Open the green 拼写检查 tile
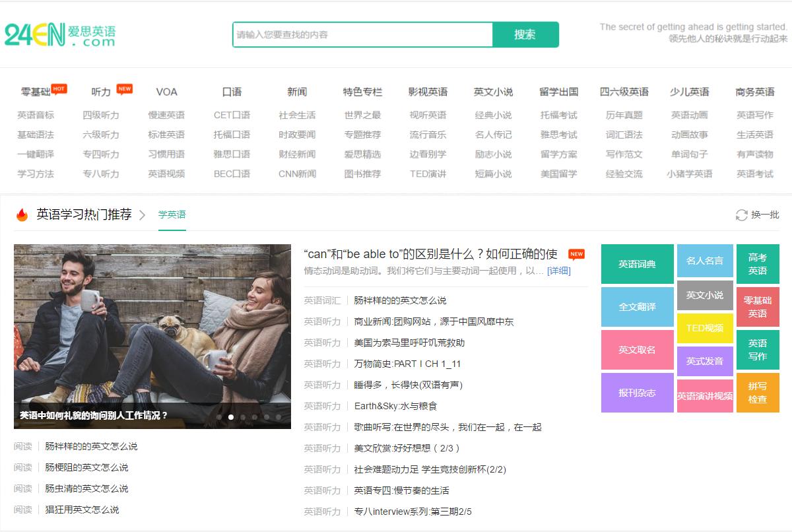This screenshot has width=792, height=532. coord(758,392)
